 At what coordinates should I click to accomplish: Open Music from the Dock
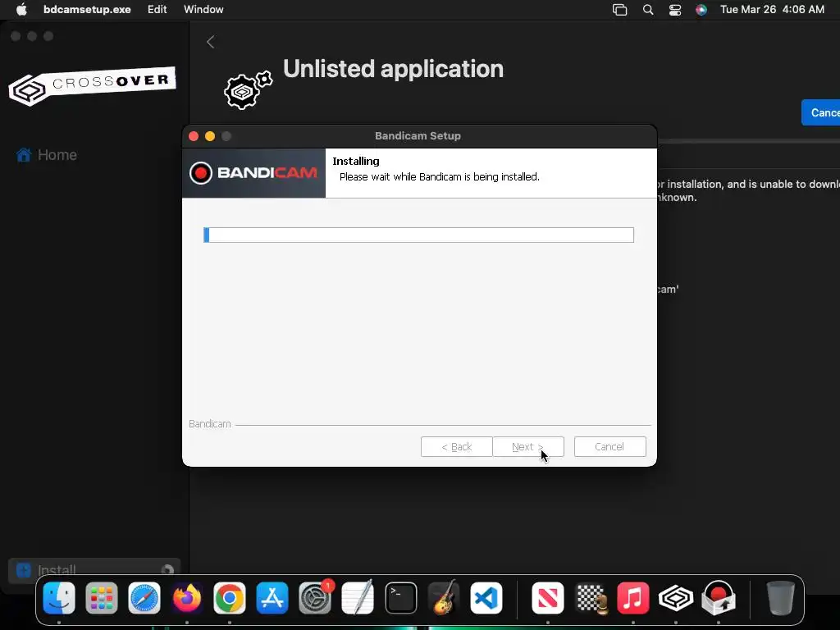632,598
